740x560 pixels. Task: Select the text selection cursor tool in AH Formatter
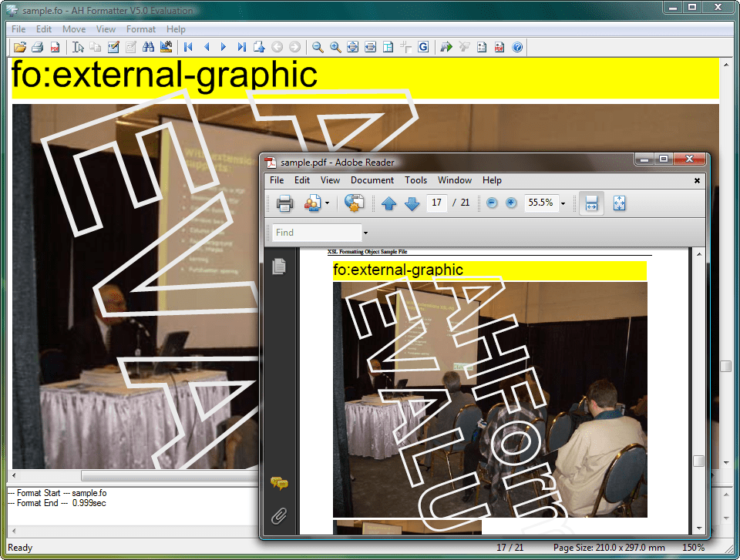[79, 47]
